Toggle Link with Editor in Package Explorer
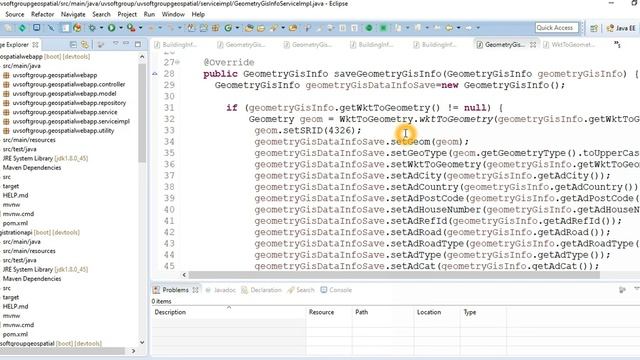Screen dimensions: 640x360 pyautogui.click(x=84, y=44)
